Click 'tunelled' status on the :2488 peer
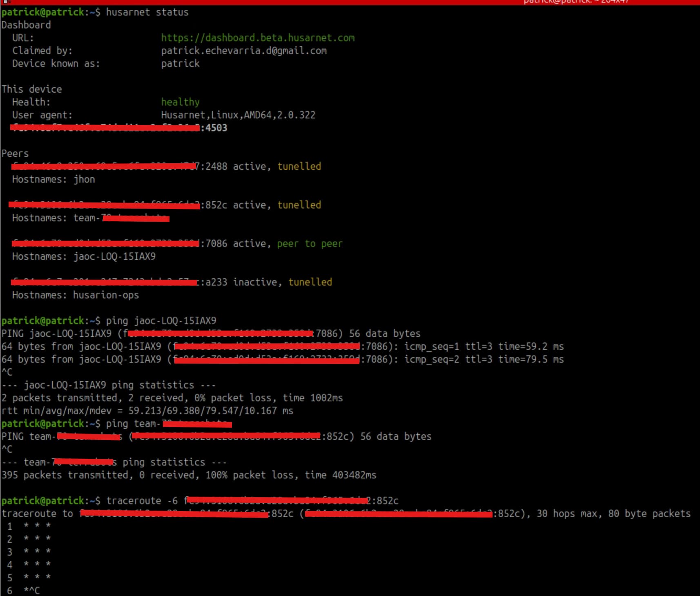 (299, 166)
